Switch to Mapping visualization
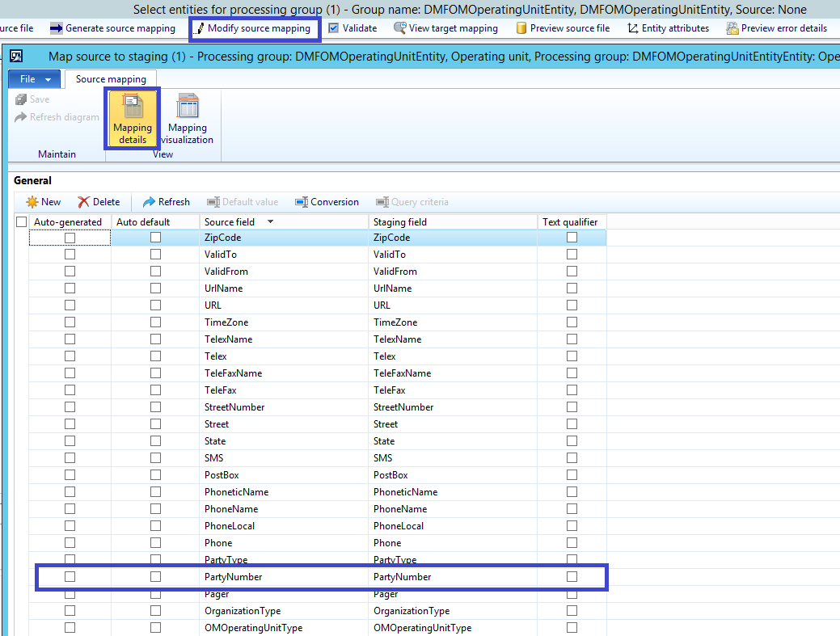The image size is (840, 636). click(x=188, y=118)
